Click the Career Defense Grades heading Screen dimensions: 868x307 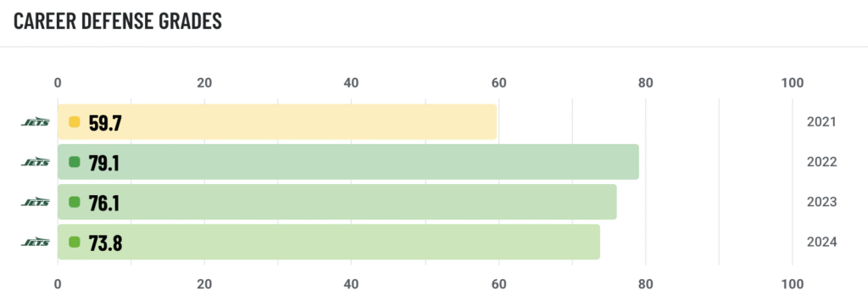coord(118,20)
